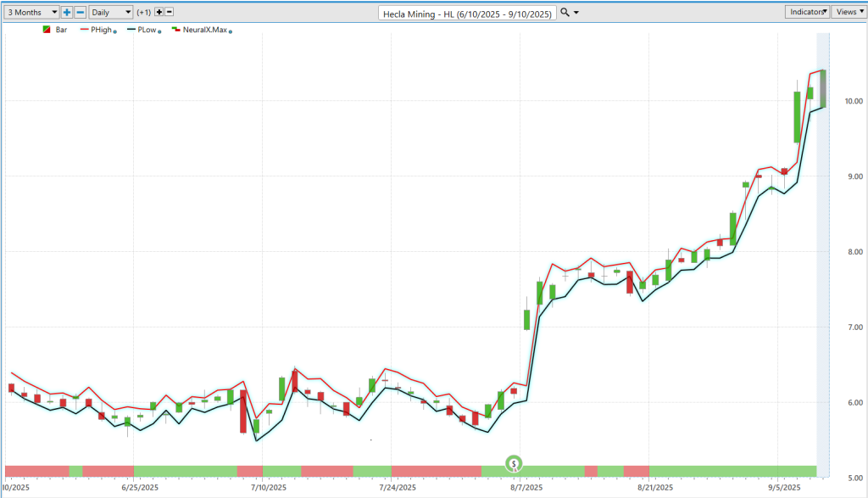Click the red PHigh legend line icon
Image resolution: width=868 pixels, height=498 pixels.
point(85,30)
